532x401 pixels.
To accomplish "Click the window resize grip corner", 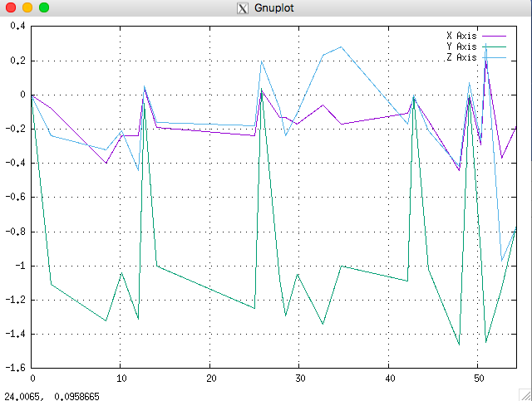I will pos(525,395).
